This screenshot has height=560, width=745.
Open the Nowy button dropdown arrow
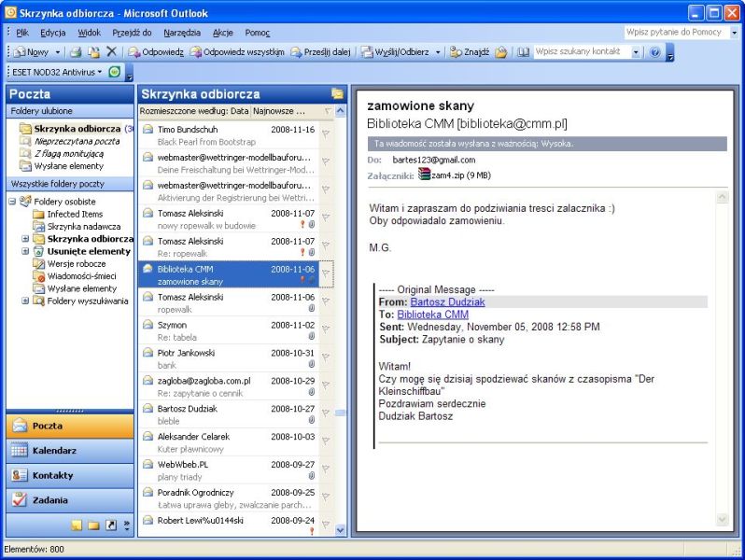pos(58,52)
